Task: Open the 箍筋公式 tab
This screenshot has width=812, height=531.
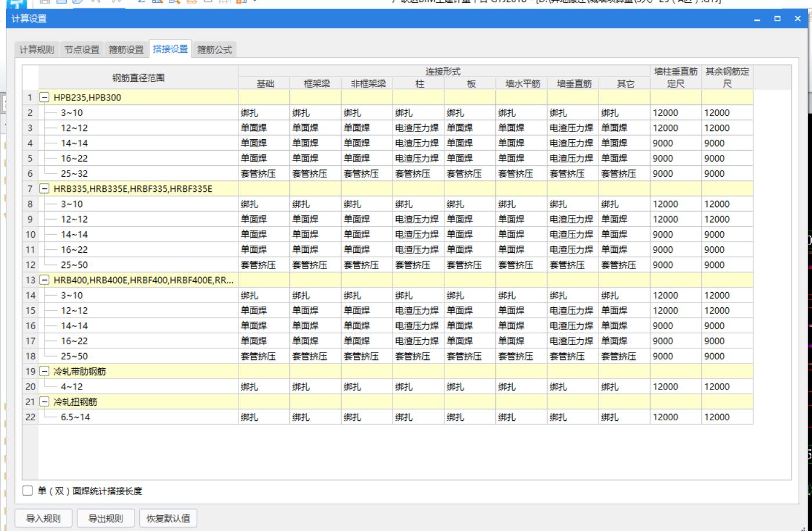Action: 215,50
